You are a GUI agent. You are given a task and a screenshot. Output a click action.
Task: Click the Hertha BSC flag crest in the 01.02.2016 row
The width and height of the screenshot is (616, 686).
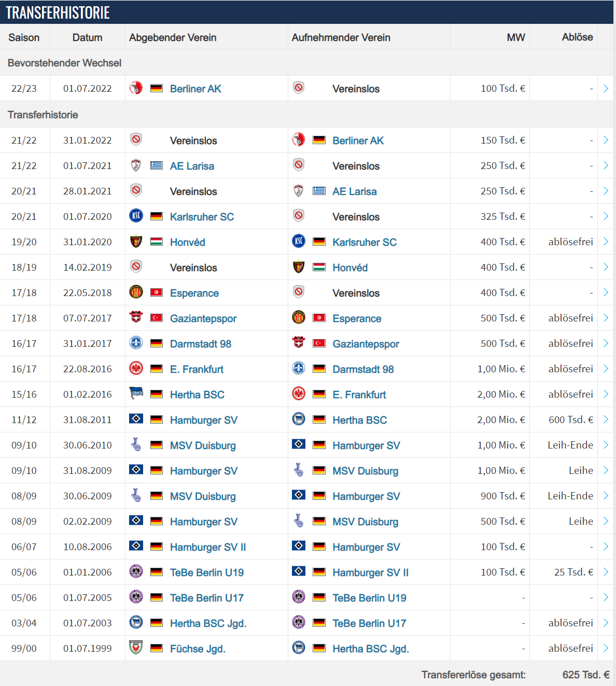pyautogui.click(x=136, y=394)
